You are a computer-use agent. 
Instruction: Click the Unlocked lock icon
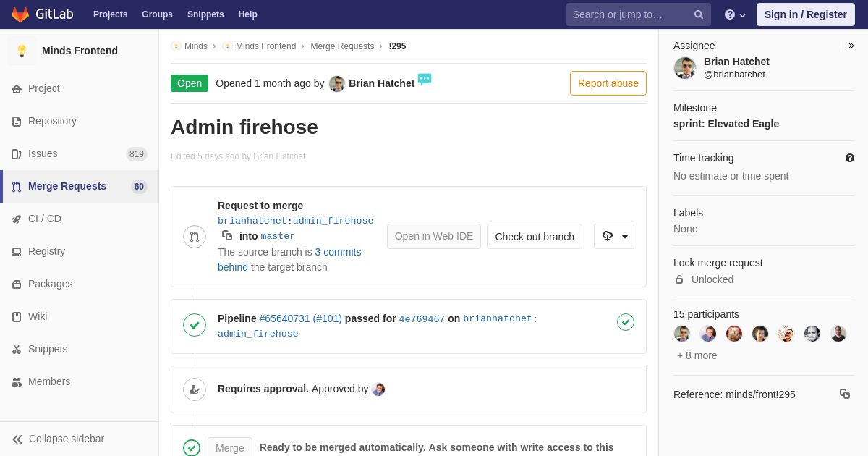point(679,279)
